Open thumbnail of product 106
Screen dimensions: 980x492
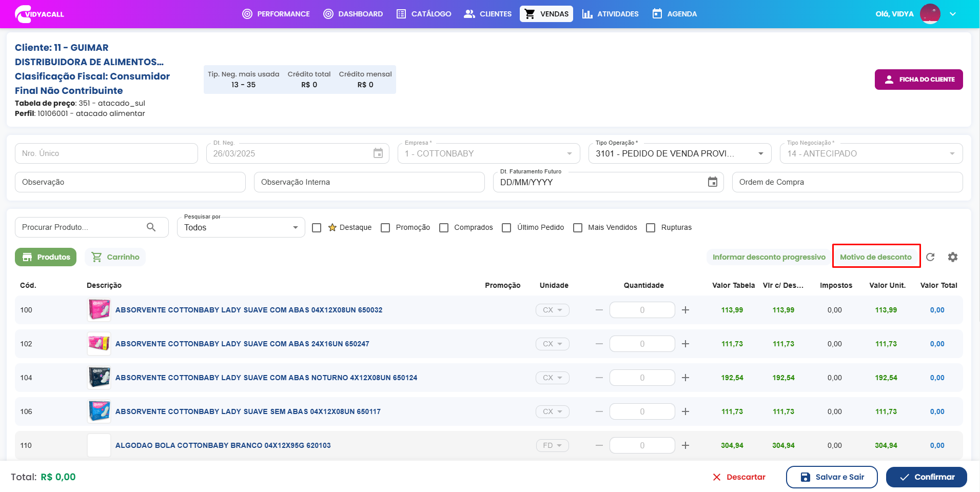pyautogui.click(x=99, y=411)
